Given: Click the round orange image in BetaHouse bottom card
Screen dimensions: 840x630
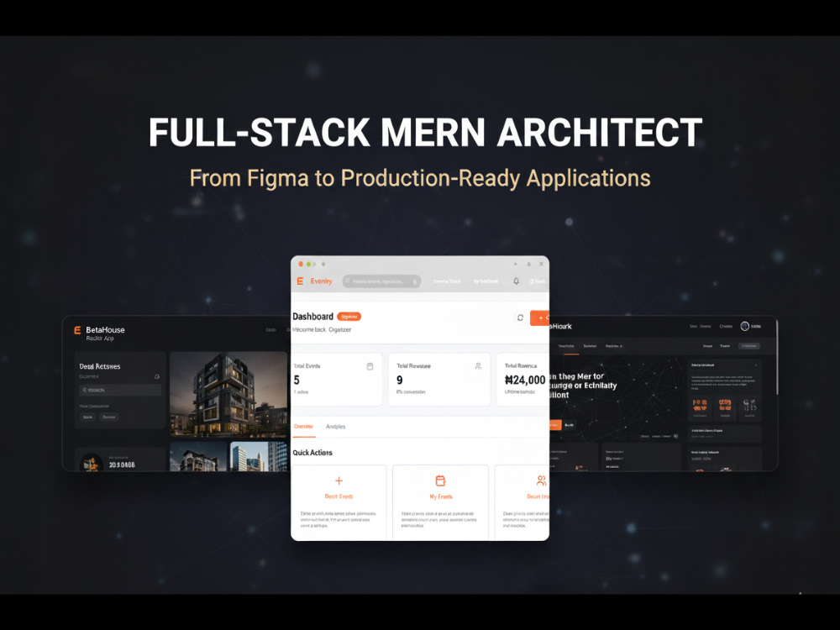Looking at the screenshot, I should coord(92,462).
